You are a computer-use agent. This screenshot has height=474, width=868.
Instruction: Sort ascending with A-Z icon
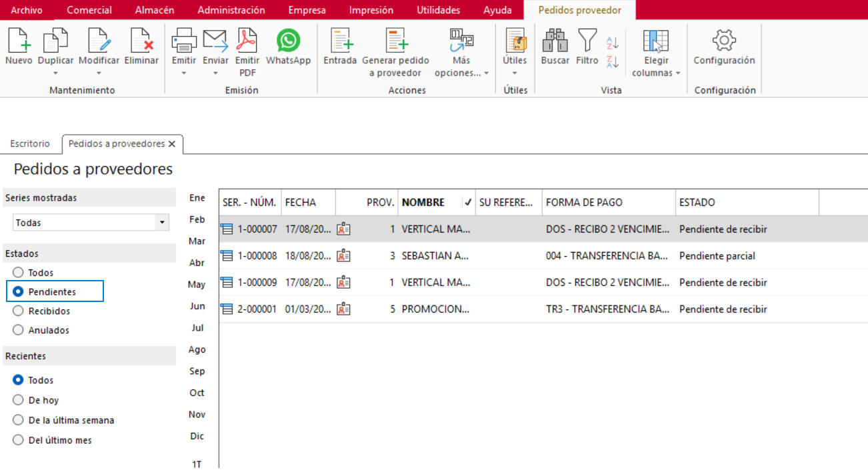[613, 43]
